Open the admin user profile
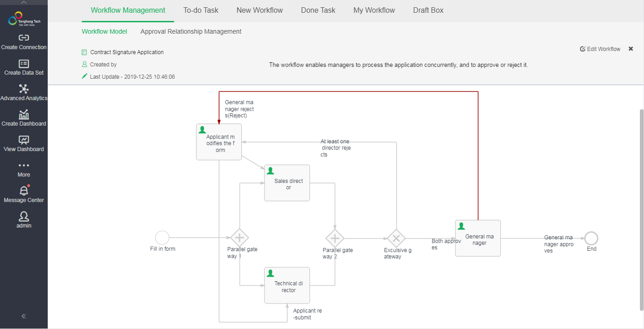Screen dimensions: 644x329 [x=24, y=220]
